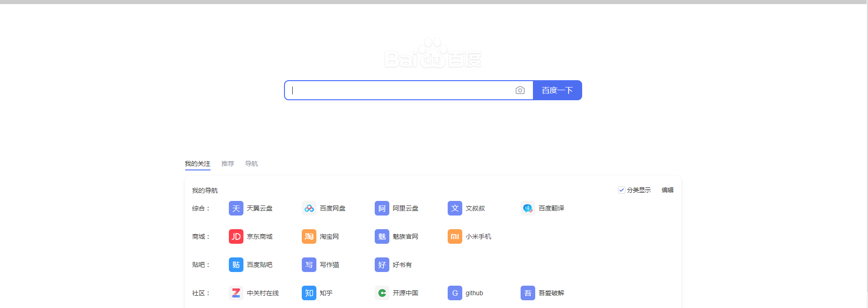Open the 百度贴吧 icon
Image resolution: width=868 pixels, height=308 pixels.
coord(236,265)
